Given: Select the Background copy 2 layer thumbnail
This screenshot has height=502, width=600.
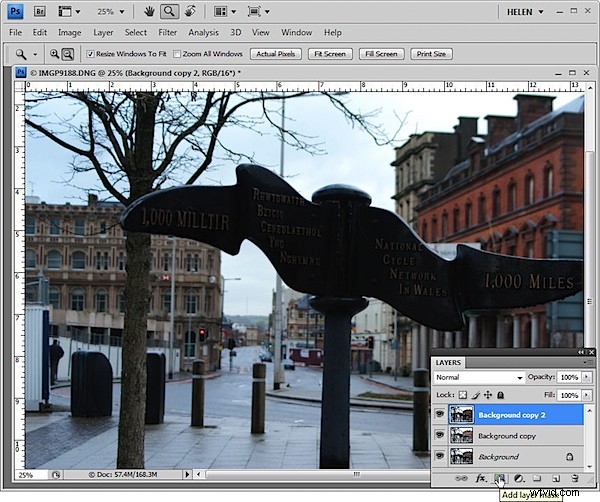Looking at the screenshot, I should [461, 415].
